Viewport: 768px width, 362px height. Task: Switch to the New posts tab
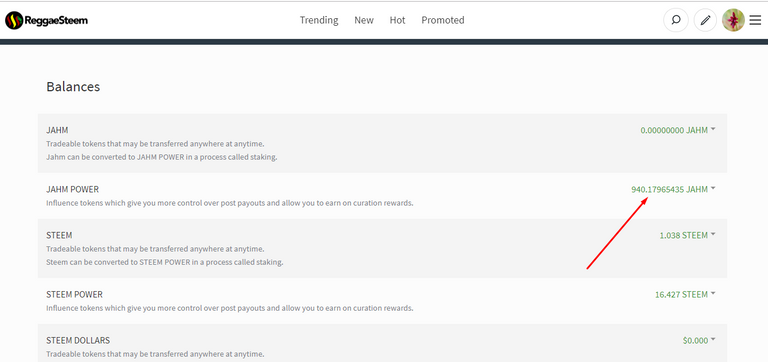tap(364, 20)
